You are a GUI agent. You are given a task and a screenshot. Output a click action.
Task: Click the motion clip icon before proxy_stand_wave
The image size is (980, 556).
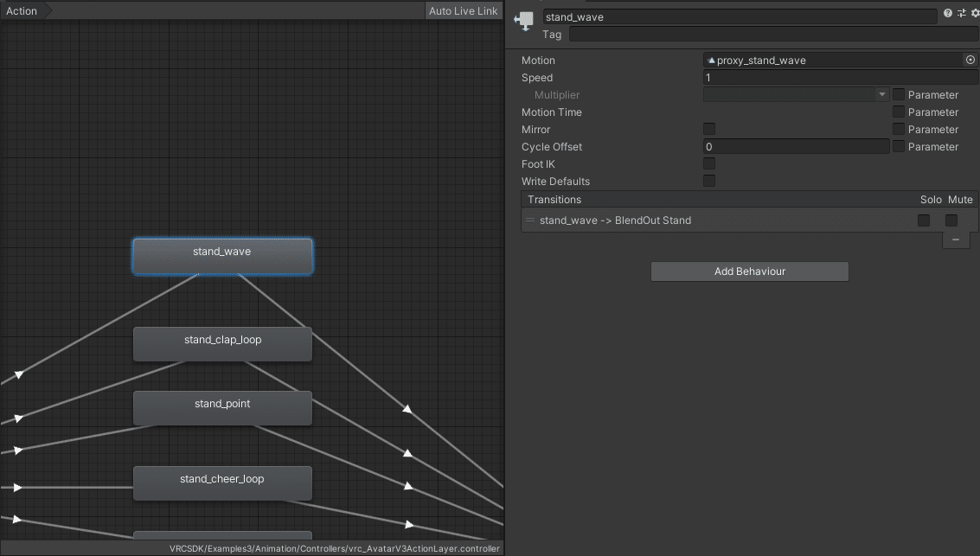tap(711, 61)
